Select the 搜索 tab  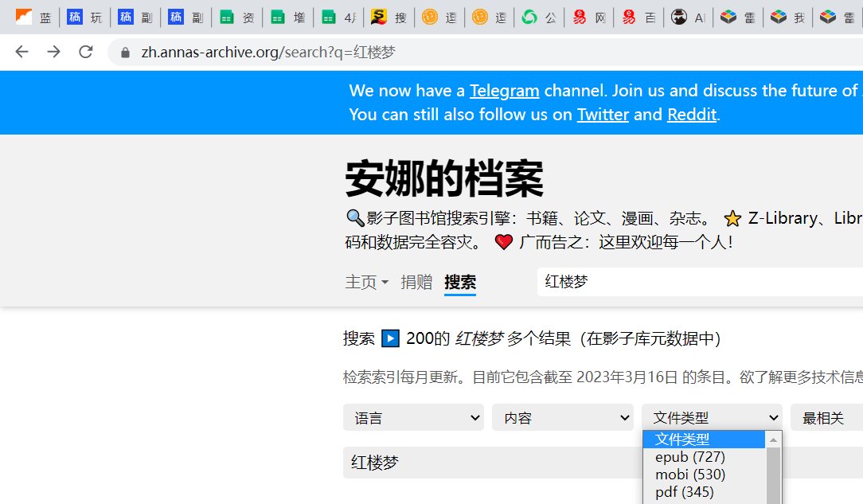click(460, 283)
